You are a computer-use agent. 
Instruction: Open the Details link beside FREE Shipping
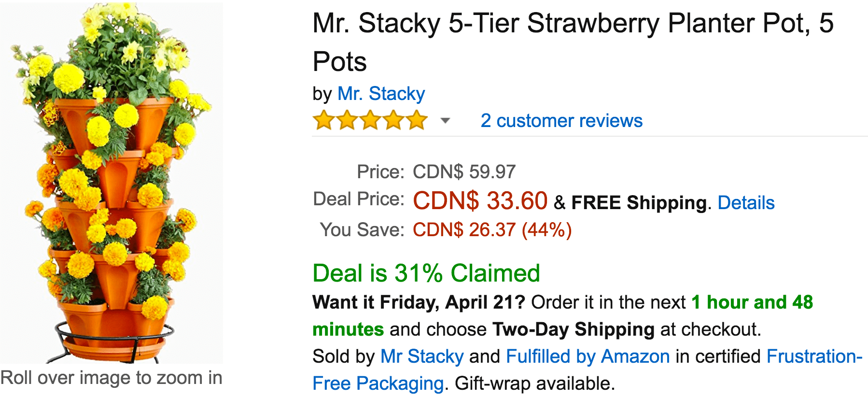tap(746, 203)
